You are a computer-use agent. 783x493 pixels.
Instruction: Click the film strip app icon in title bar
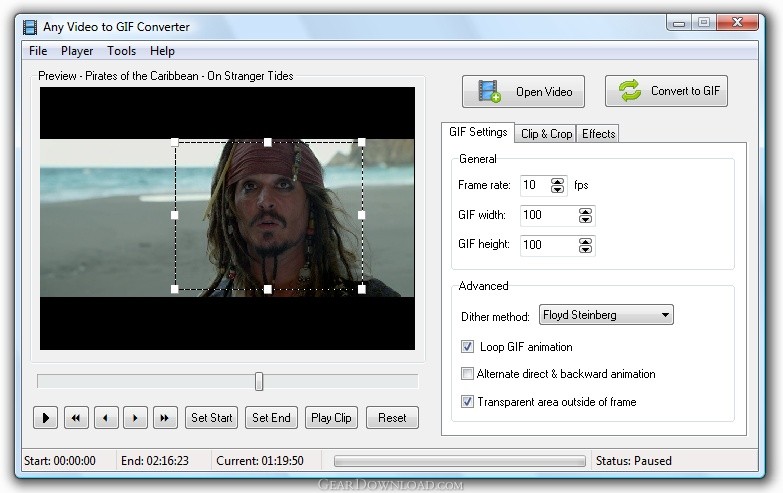pyautogui.click(x=30, y=27)
